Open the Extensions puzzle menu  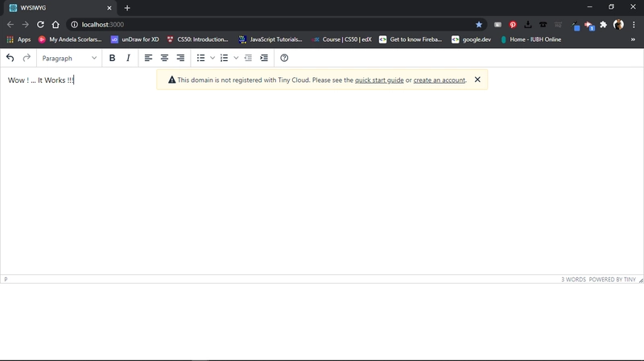coord(603,25)
